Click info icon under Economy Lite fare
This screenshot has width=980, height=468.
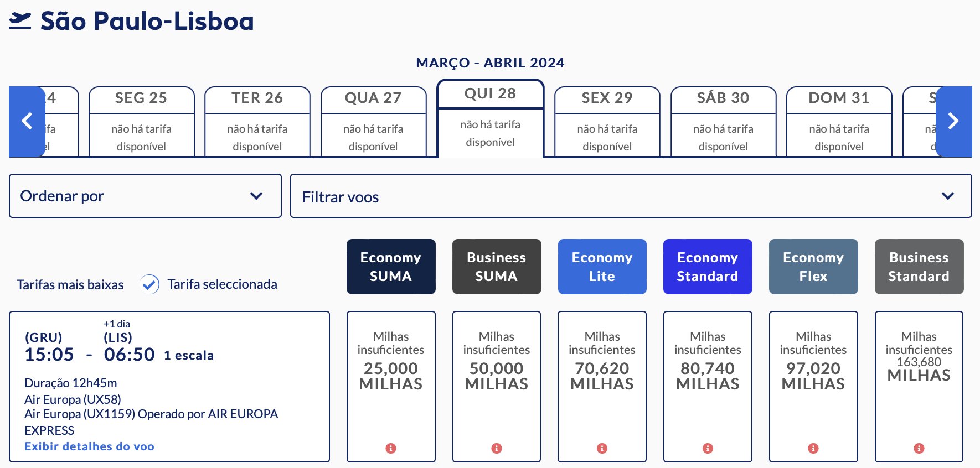pyautogui.click(x=602, y=448)
